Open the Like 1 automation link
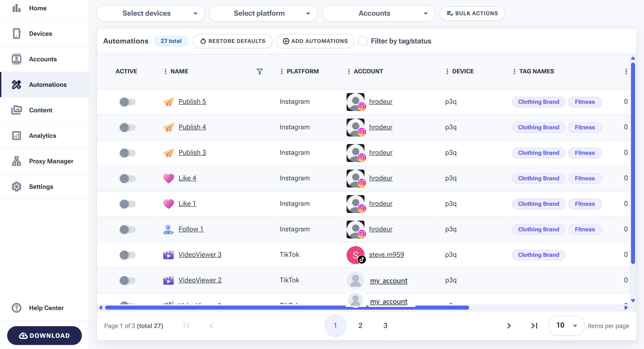Image resolution: width=644 pixels, height=349 pixels. [x=187, y=203]
